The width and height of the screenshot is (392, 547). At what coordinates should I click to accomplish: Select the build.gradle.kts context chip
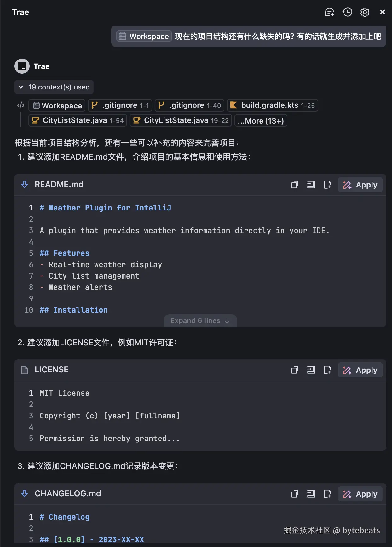[272, 105]
